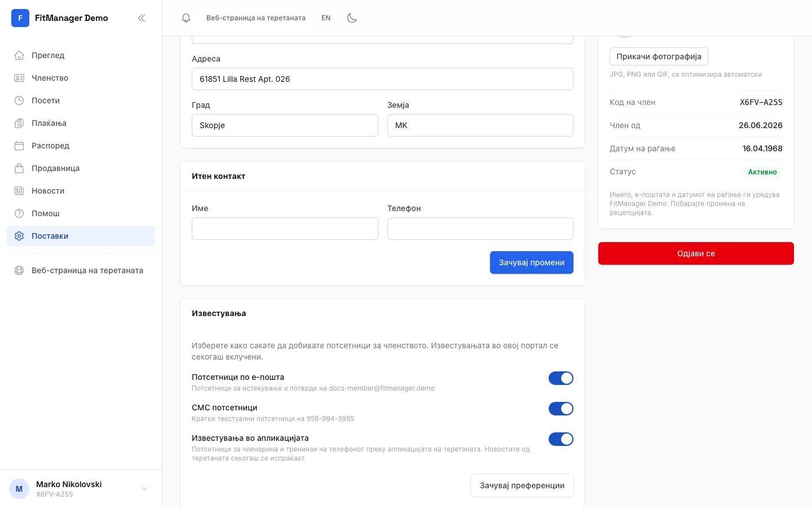
Task: Toggle Потсетници по е-пошта switch
Action: (561, 378)
